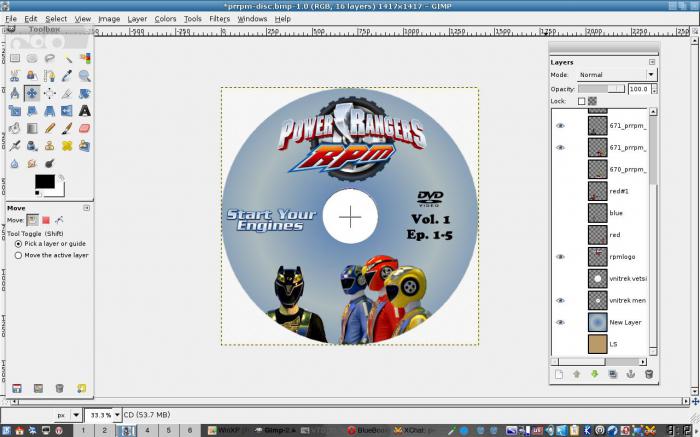
Task: Set Move mode to selection
Action: [x=46, y=220]
